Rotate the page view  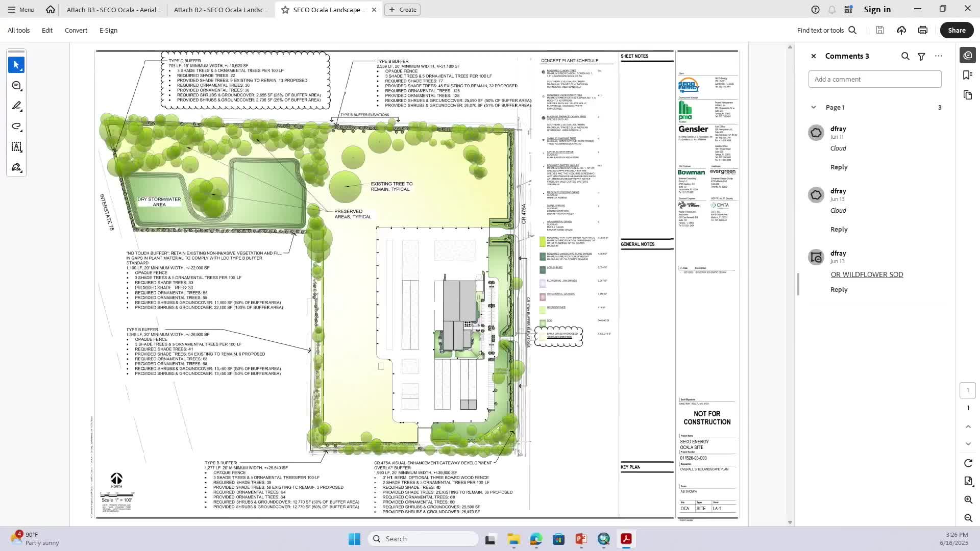(x=968, y=463)
